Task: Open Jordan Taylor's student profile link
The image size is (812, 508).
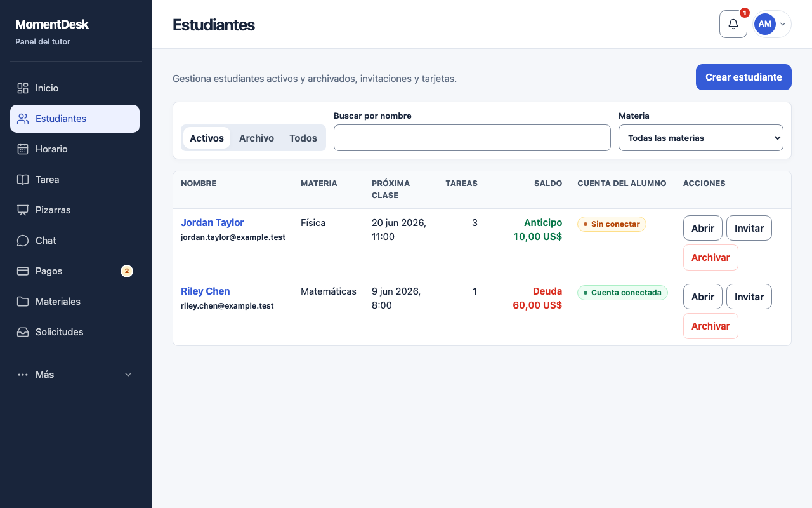Action: (x=213, y=223)
